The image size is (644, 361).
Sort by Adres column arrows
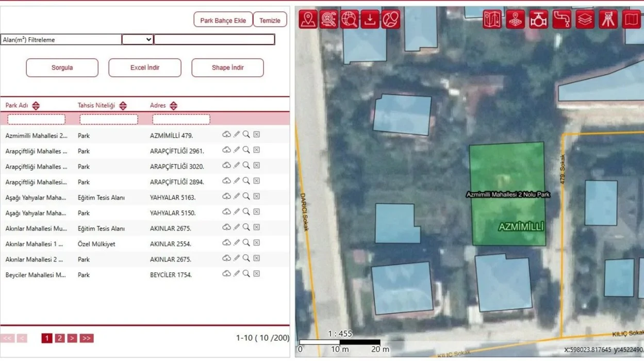pos(173,106)
